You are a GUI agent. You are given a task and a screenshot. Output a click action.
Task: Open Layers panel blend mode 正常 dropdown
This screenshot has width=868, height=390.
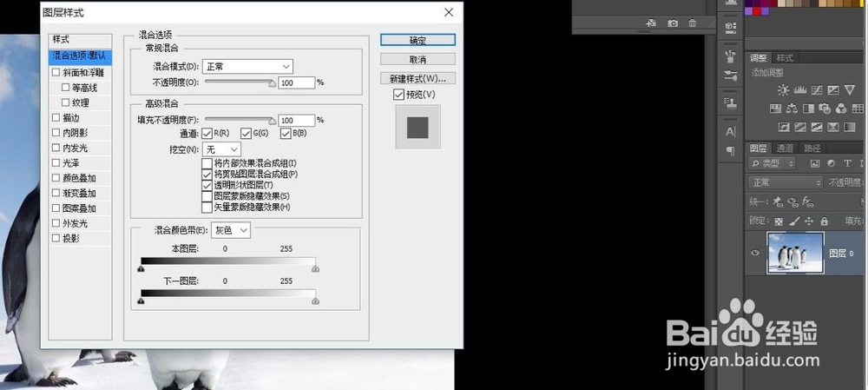click(786, 182)
